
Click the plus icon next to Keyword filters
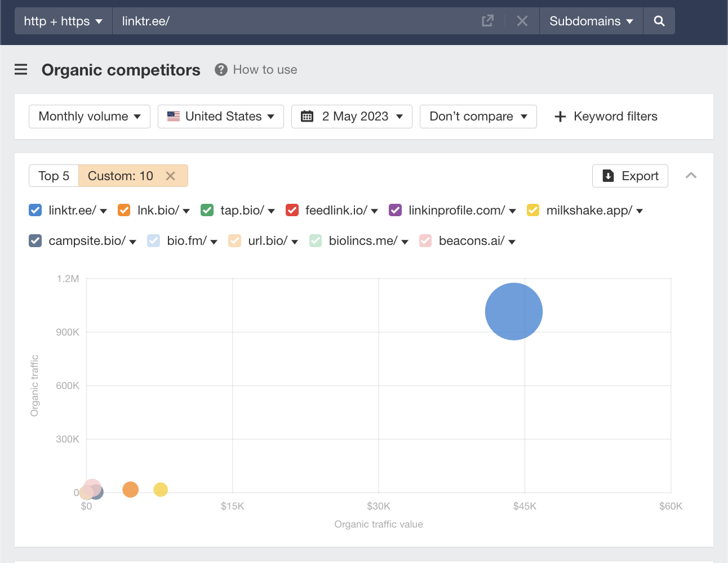[x=560, y=117]
